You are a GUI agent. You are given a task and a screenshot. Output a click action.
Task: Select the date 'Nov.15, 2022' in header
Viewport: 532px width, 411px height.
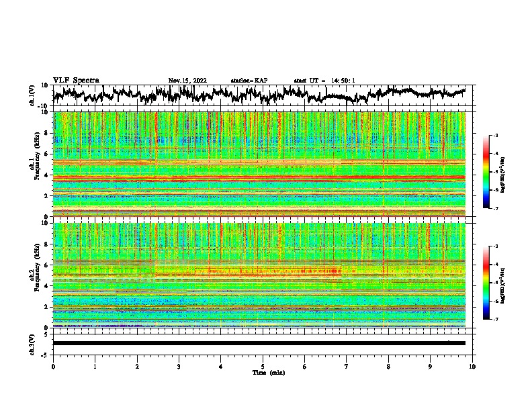click(x=187, y=81)
